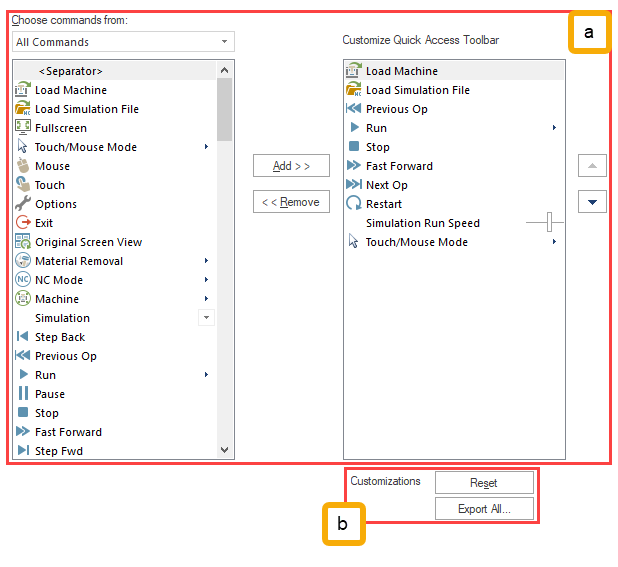Screen dimensions: 618x567
Task: Expand the NC Mode submenu arrow
Action: coord(207,280)
